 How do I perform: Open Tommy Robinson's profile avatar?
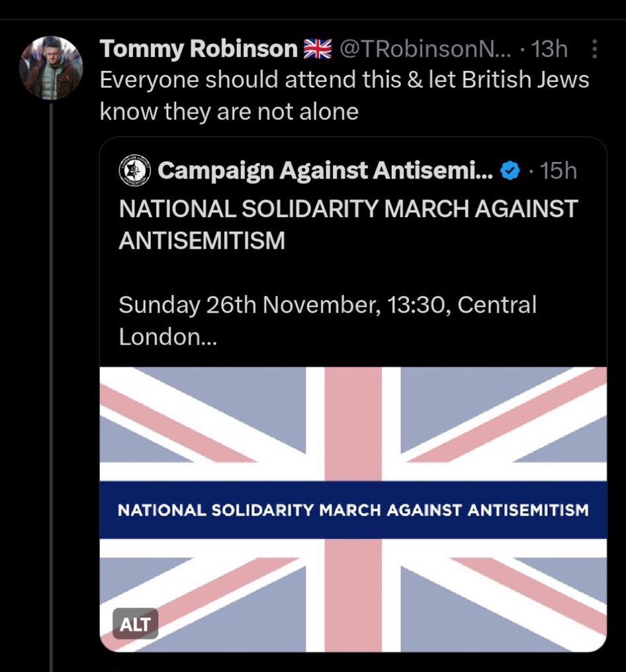pyautogui.click(x=50, y=67)
